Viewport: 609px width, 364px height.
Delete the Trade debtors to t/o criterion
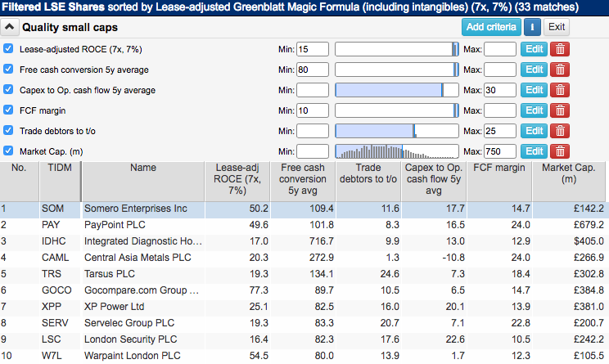[560, 131]
